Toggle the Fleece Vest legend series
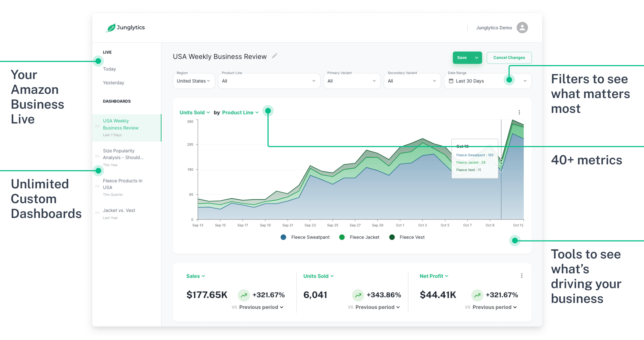Image resolution: width=644 pixels, height=340 pixels. pos(412,237)
